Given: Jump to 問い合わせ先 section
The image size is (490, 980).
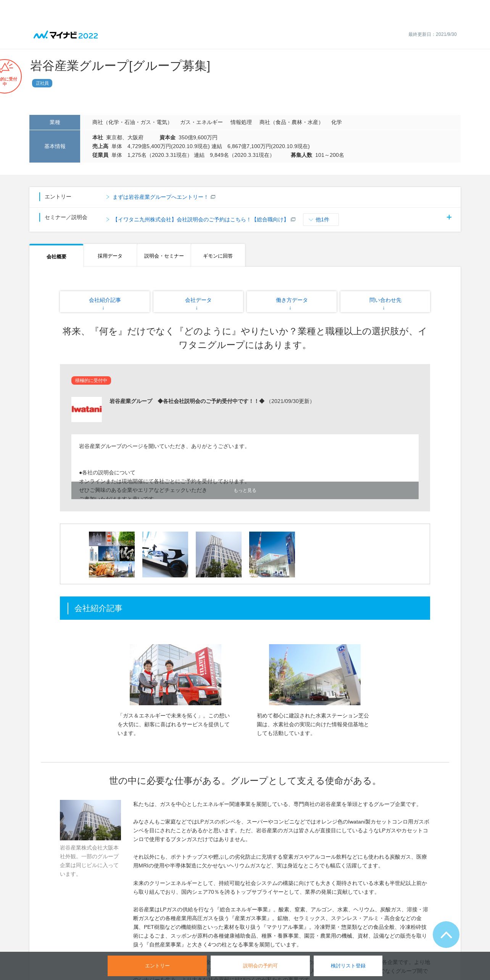Looking at the screenshot, I should pyautogui.click(x=385, y=302).
